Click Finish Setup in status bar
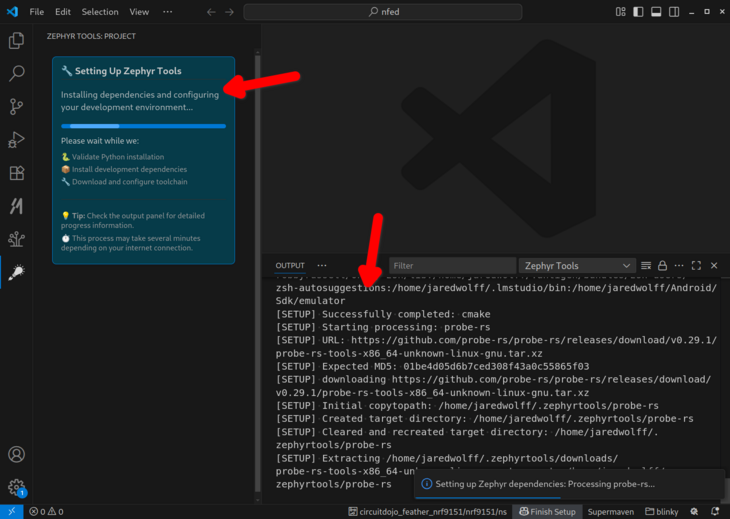Viewport: 730px width, 519px height. [547, 512]
